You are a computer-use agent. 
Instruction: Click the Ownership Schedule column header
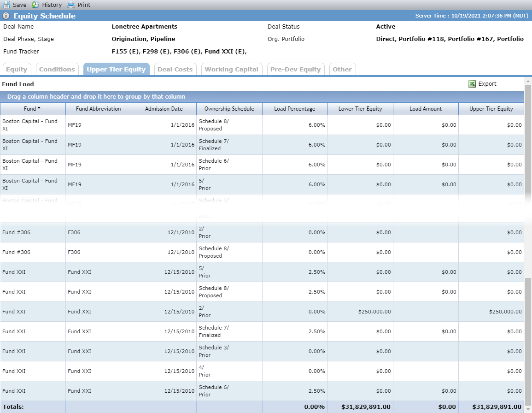229,109
